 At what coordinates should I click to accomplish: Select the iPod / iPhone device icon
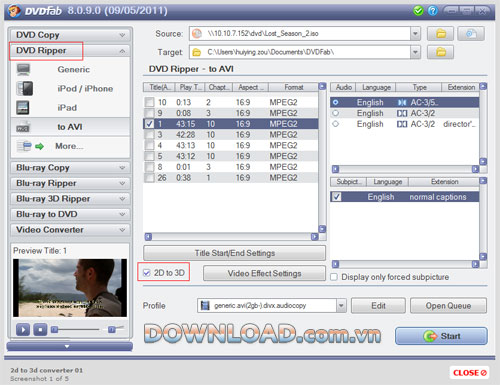pos(24,89)
